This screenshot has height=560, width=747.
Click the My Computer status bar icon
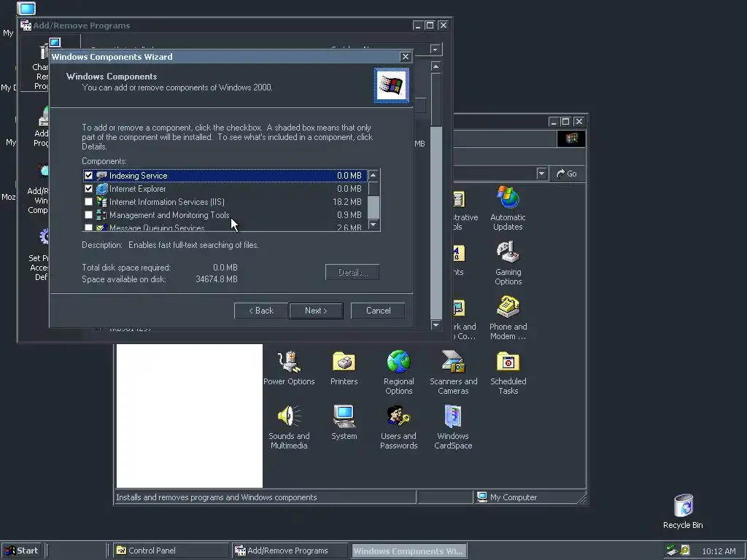pos(482,497)
